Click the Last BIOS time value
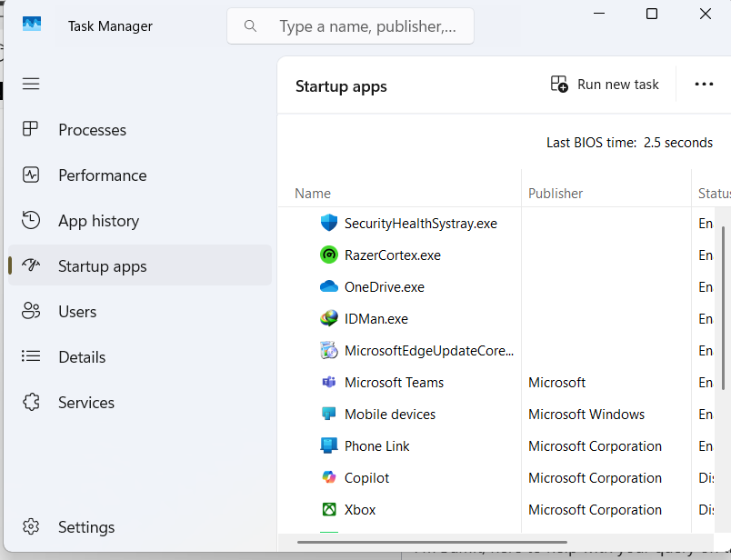This screenshot has width=731, height=560. pos(678,142)
